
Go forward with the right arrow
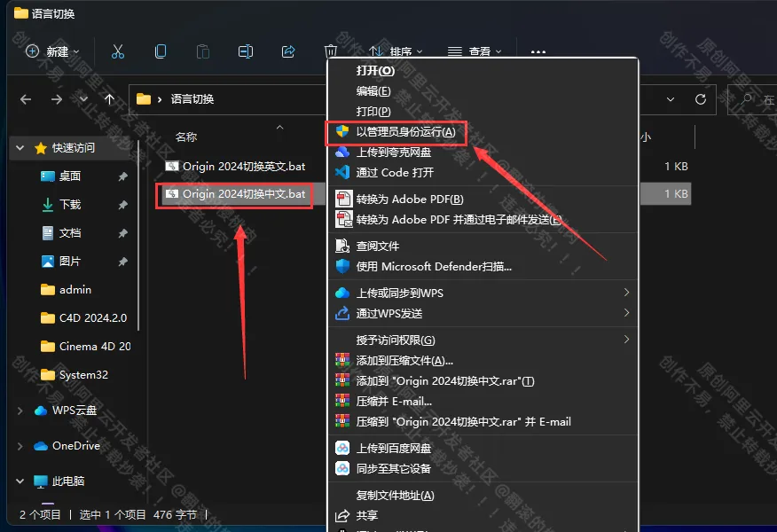[57, 99]
